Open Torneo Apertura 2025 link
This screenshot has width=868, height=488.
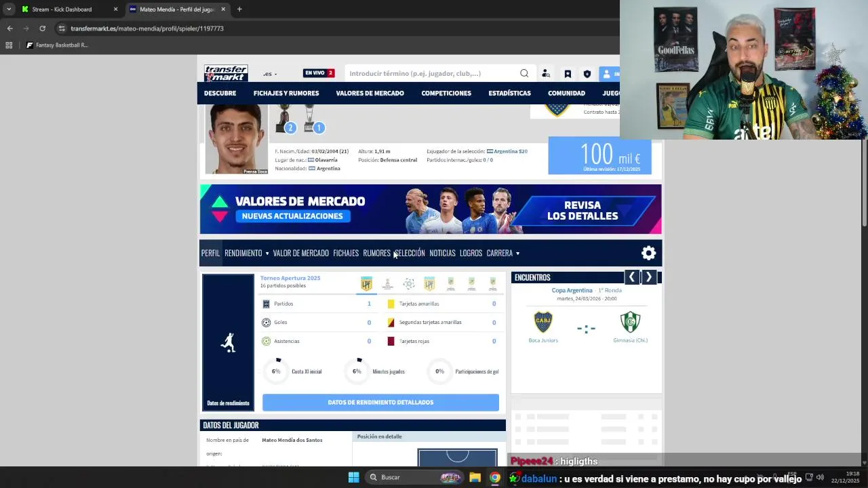(x=290, y=278)
